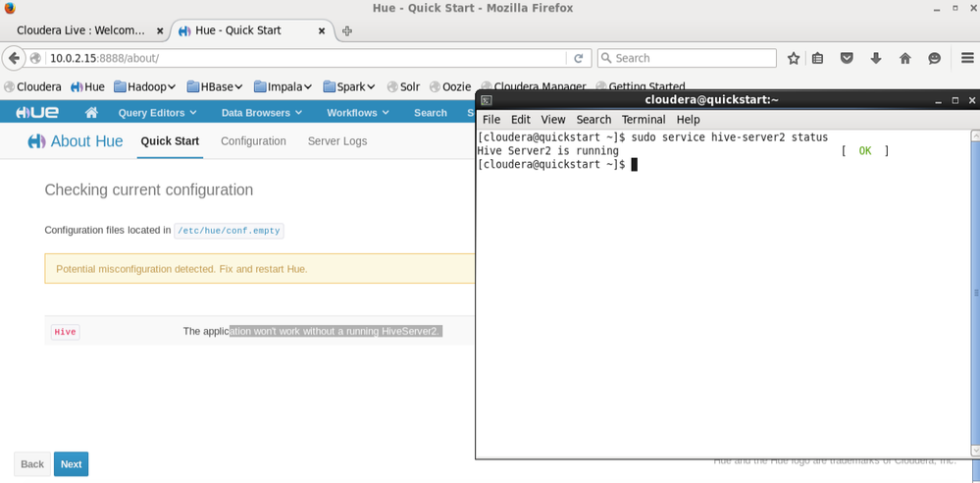Open a new tab with plus icon

pyautogui.click(x=347, y=30)
